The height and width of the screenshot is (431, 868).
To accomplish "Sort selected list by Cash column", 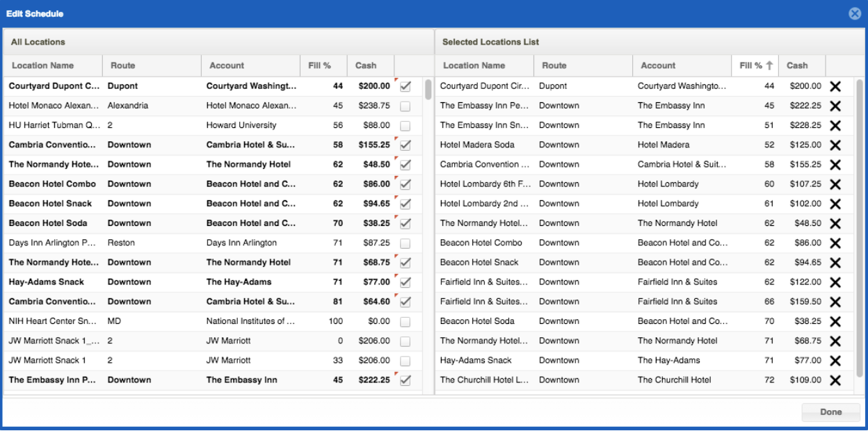I will tap(802, 65).
